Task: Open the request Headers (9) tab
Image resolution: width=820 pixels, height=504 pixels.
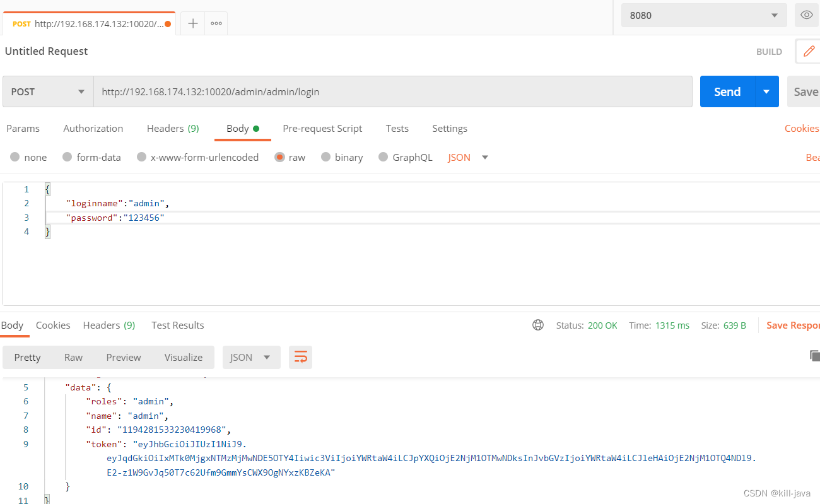Action: (x=173, y=128)
